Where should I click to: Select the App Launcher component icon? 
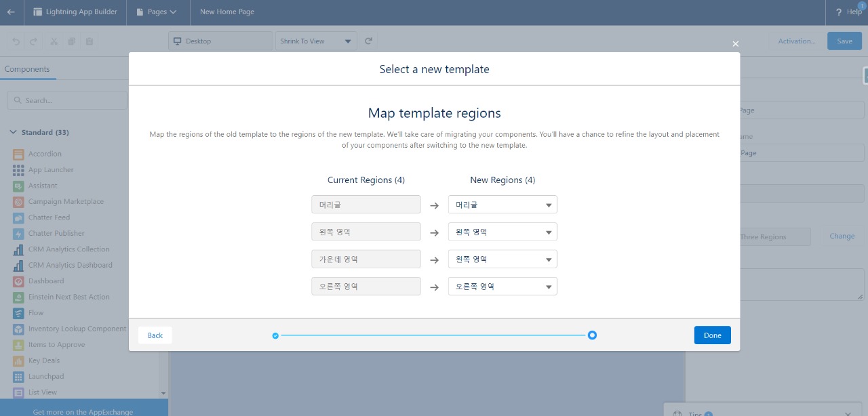point(18,169)
